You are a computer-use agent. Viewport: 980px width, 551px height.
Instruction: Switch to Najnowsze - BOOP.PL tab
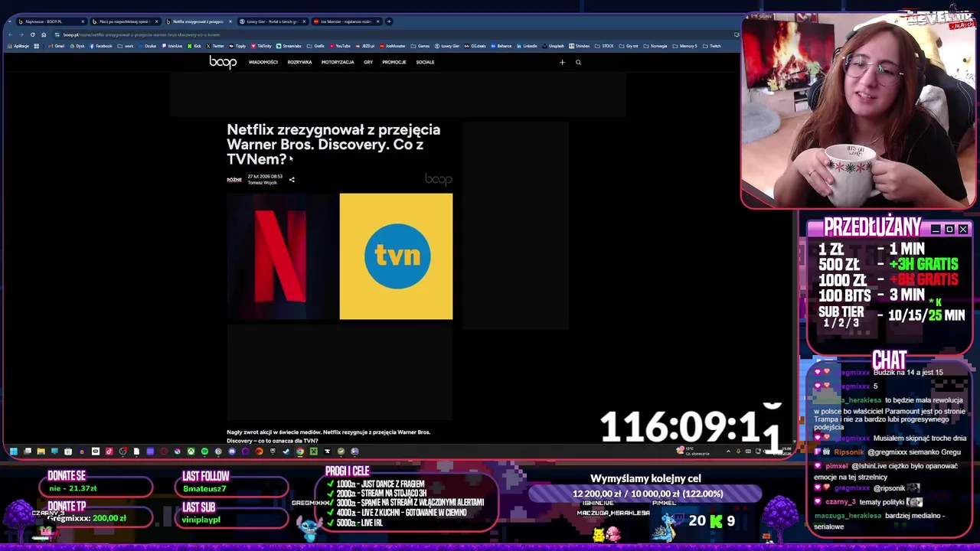click(x=51, y=21)
